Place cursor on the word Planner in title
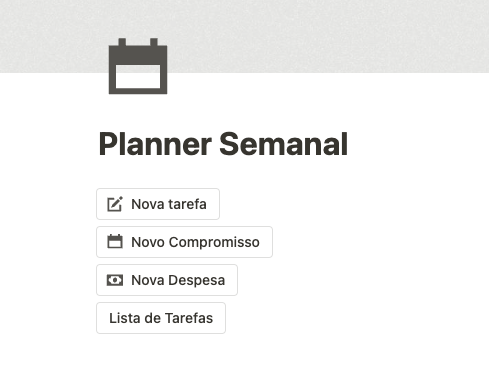 155,144
